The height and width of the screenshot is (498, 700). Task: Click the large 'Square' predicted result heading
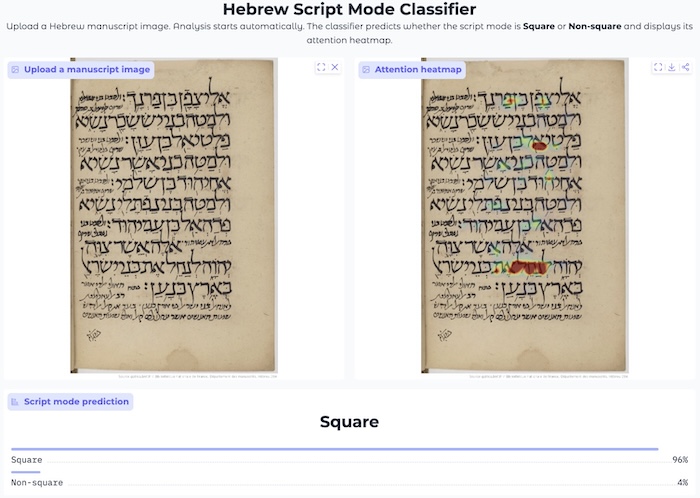[x=350, y=422]
